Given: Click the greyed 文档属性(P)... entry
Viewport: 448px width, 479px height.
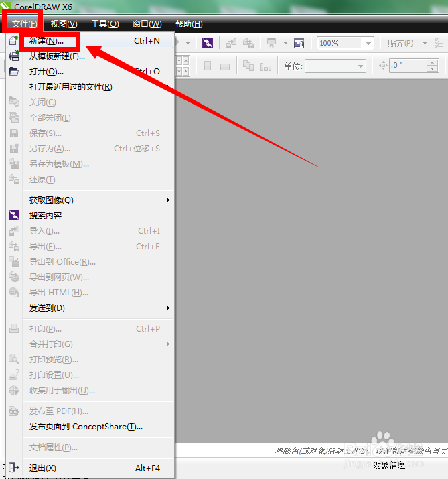Looking at the screenshot, I should (90, 448).
